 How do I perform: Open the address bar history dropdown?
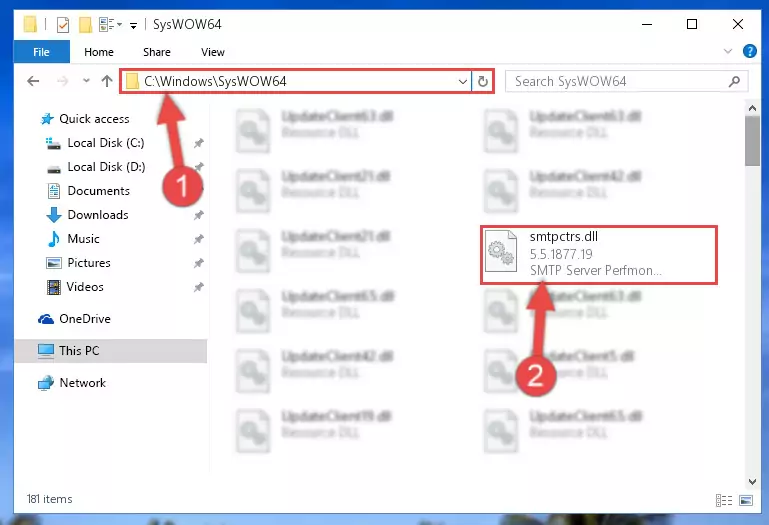[x=462, y=81]
